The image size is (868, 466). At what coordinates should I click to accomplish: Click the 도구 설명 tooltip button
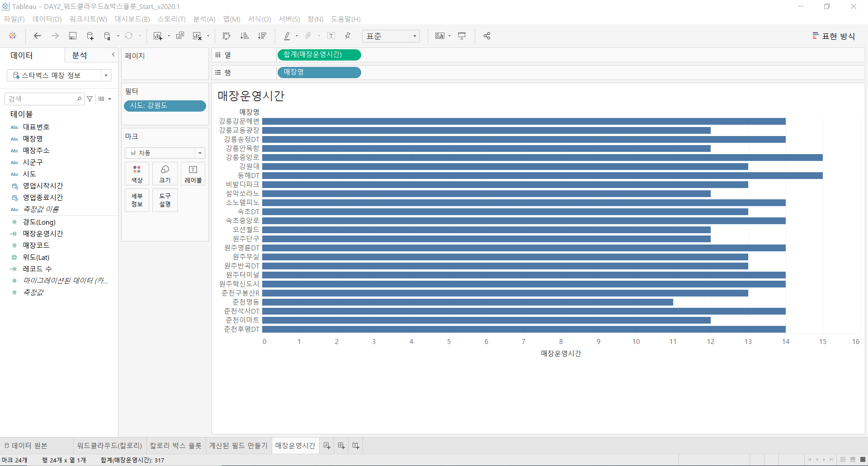click(x=165, y=200)
